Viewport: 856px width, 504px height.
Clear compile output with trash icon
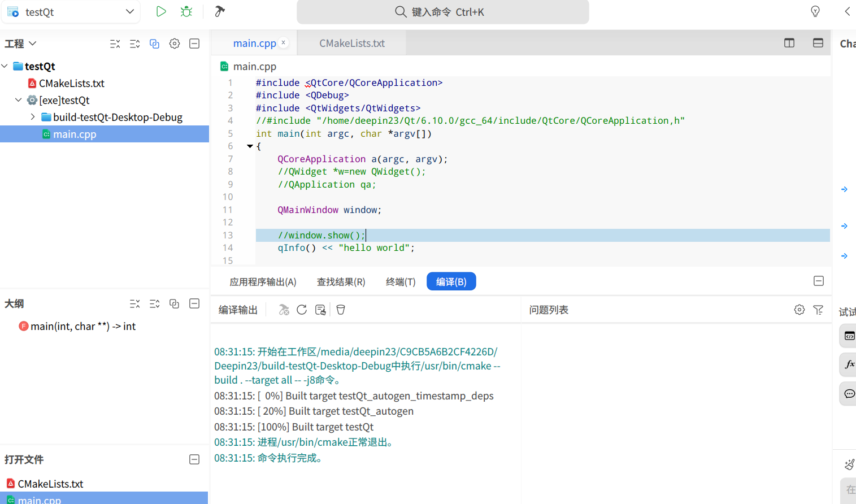point(341,310)
